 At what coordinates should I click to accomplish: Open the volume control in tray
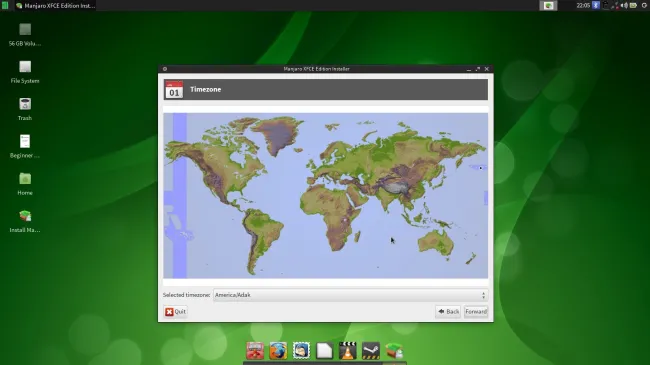pyautogui.click(x=624, y=5)
